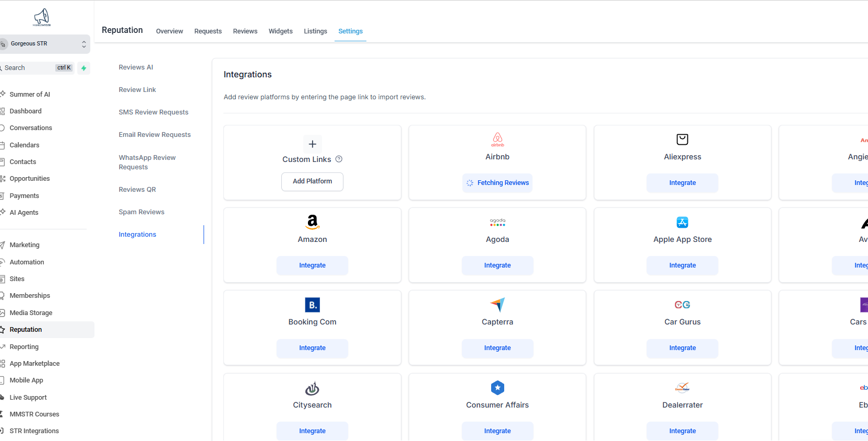This screenshot has width=868, height=441.
Task: Click the Agoda logo icon
Action: [x=497, y=222]
